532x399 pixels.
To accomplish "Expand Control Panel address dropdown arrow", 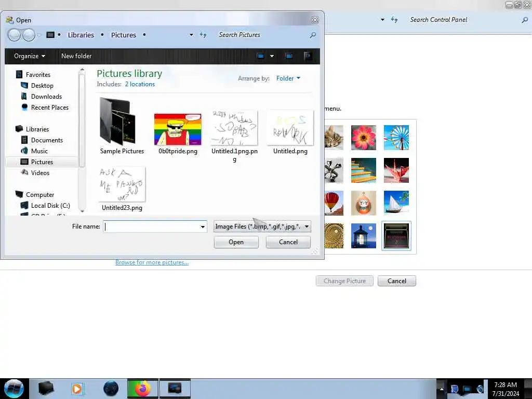I will coord(382,20).
